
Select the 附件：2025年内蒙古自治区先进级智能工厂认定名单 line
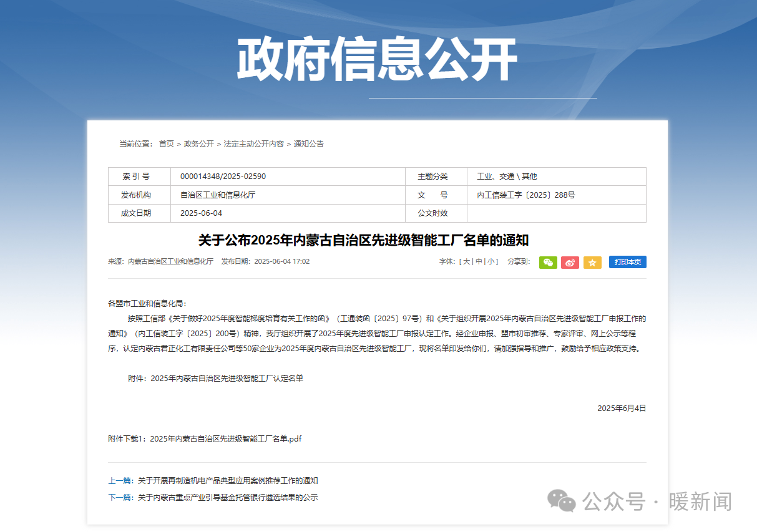point(215,379)
